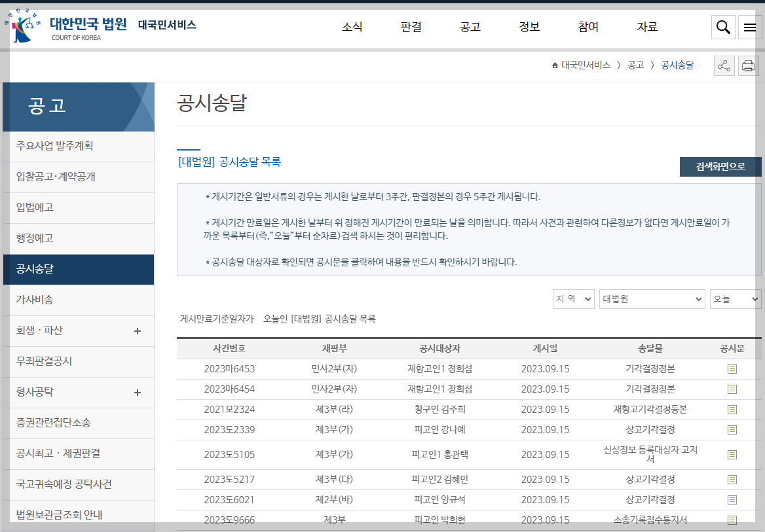Go to 입찰공고·계약공개 in sidebar

click(79, 177)
